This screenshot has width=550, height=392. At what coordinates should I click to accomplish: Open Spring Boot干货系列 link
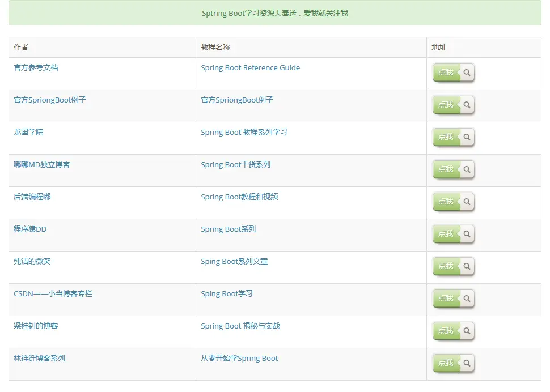(235, 164)
